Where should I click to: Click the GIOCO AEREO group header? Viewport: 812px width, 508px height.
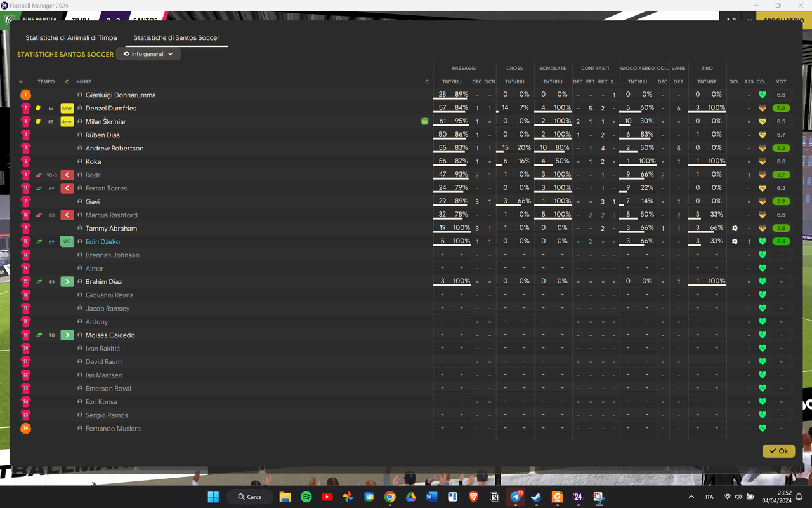[x=638, y=68]
